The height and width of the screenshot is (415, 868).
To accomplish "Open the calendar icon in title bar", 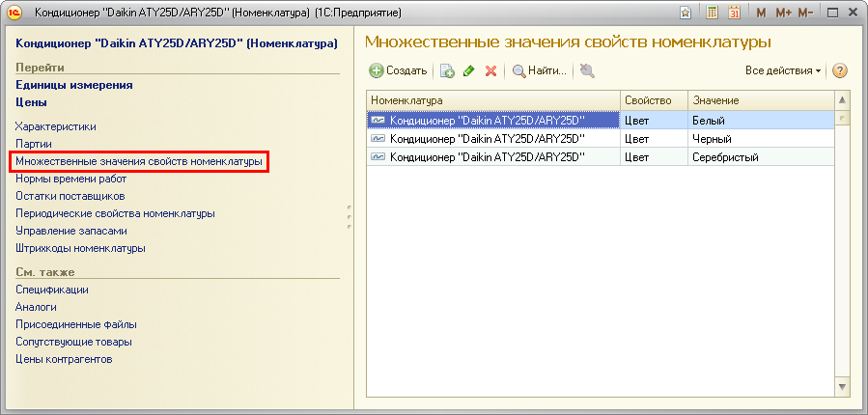I will 735,13.
